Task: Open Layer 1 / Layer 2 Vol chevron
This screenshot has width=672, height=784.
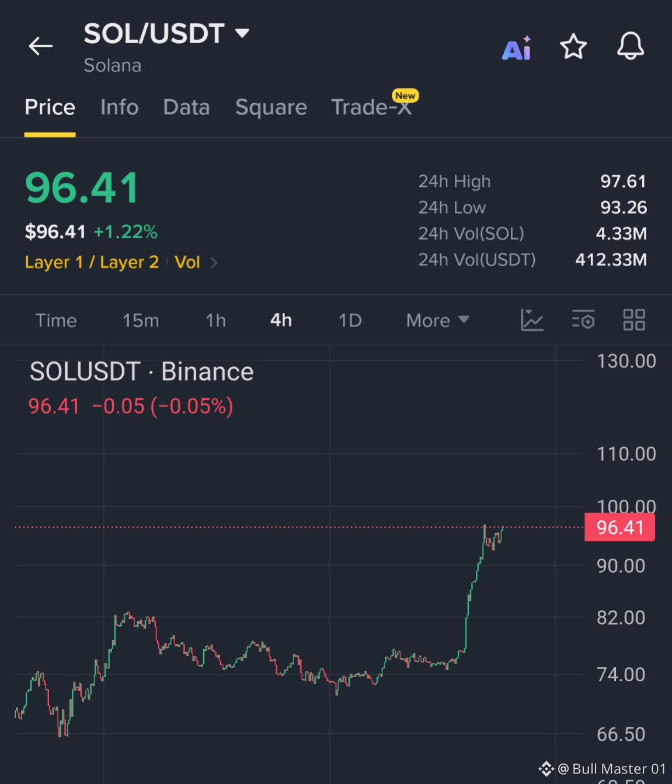Action: tap(214, 263)
